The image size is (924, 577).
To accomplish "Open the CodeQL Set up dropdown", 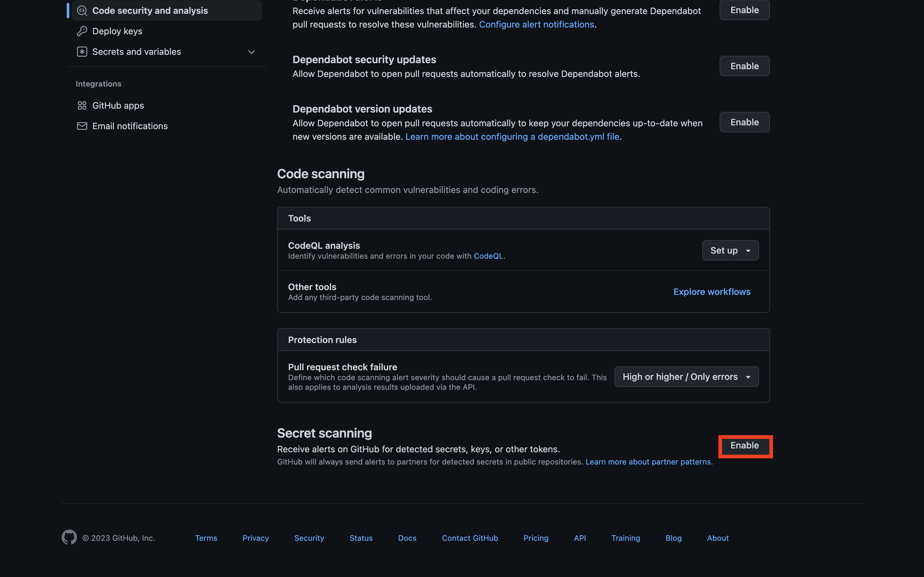I will (x=730, y=250).
